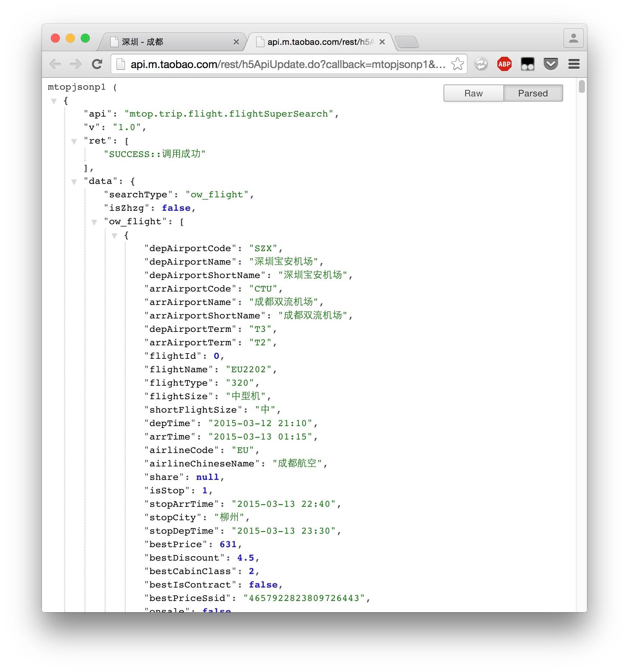629x672 pixels.
Task: Open the Adblock Plus extension icon
Action: pos(504,64)
